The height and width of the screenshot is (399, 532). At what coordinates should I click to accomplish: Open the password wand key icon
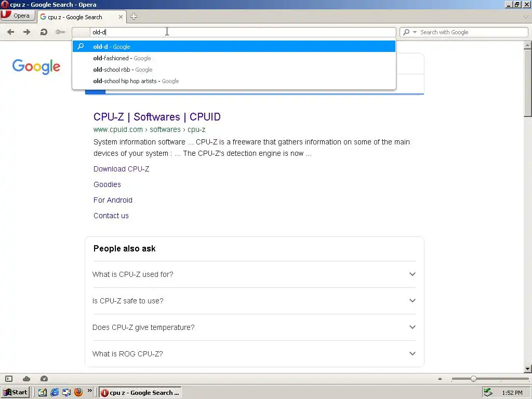coord(60,32)
